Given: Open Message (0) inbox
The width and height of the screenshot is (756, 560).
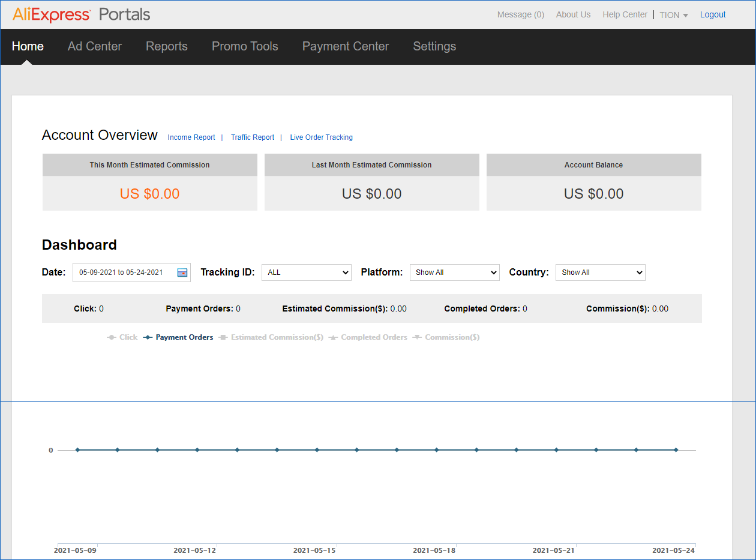Looking at the screenshot, I should (521, 14).
